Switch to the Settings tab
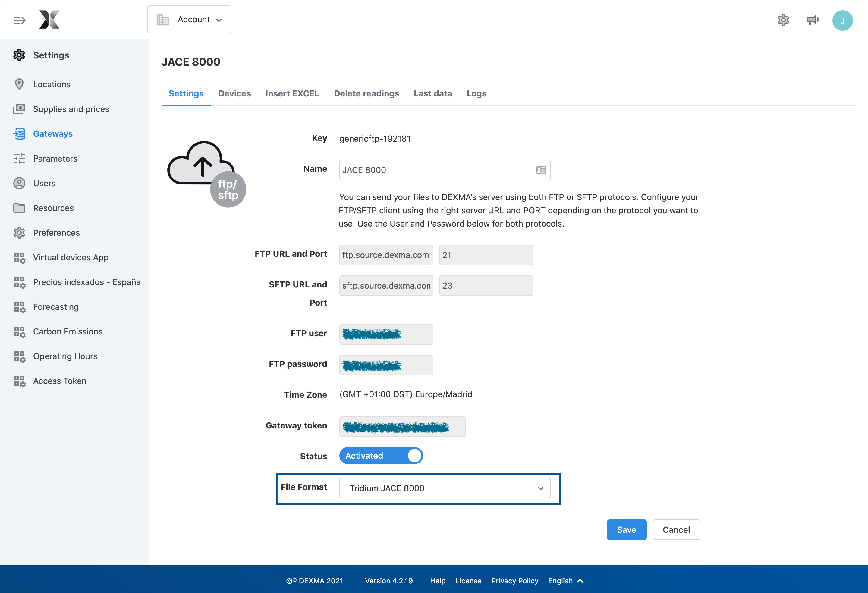This screenshot has height=593, width=868. tap(186, 93)
